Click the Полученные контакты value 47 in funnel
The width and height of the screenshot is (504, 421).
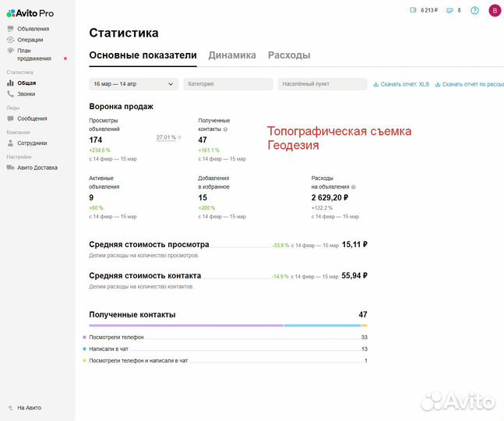(203, 140)
